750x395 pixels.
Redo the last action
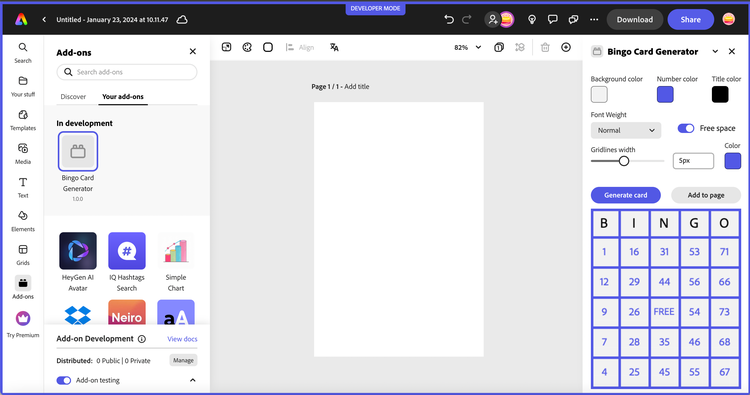467,20
